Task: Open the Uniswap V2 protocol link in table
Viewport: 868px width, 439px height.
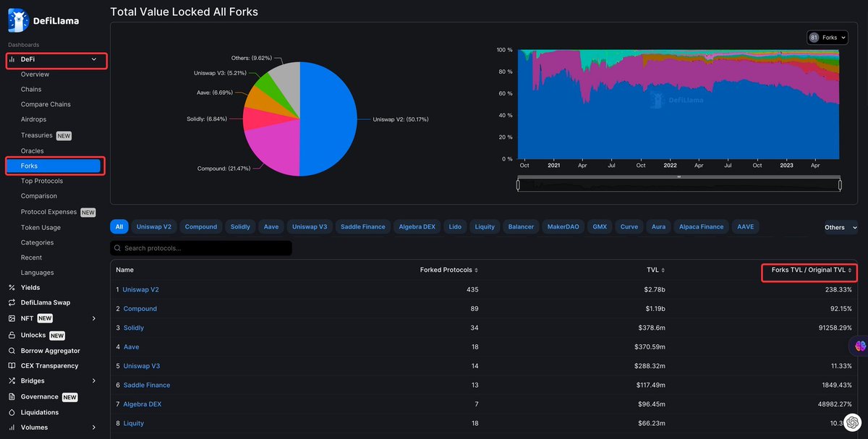Action: 140,289
